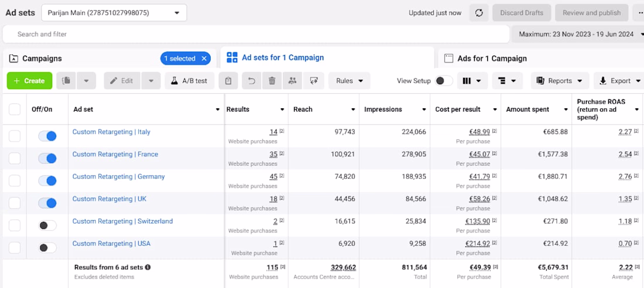
Task: Toggle off Custom Retargeting Germany ad set
Action: pyautogui.click(x=47, y=180)
